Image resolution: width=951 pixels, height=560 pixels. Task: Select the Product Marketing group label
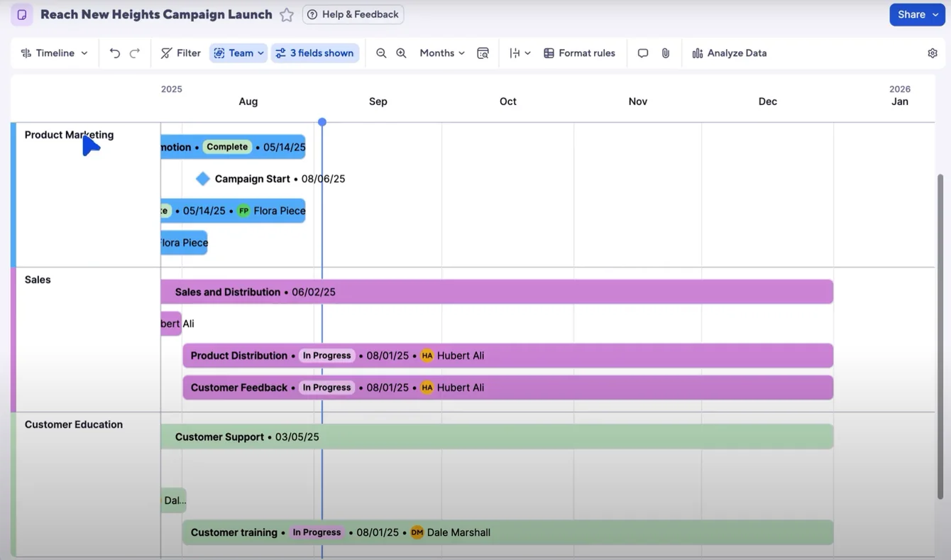pos(69,135)
